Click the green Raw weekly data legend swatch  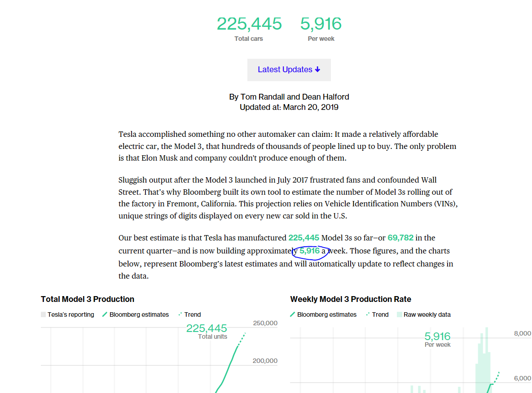pos(399,314)
